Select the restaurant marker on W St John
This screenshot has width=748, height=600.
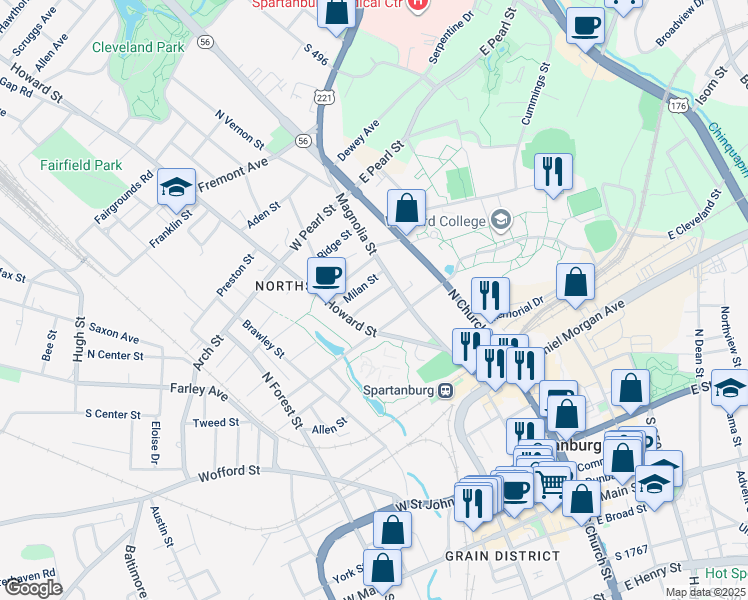(473, 504)
